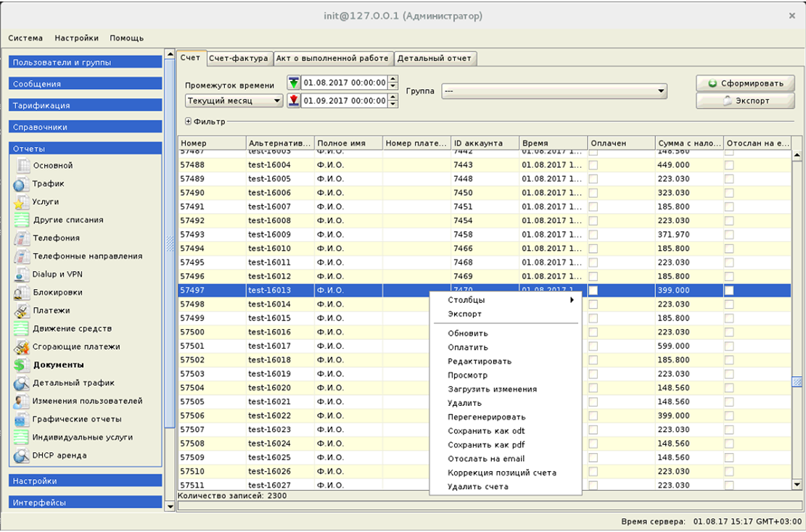
Task: Open the Настройки menu in menu bar
Action: 77,38
